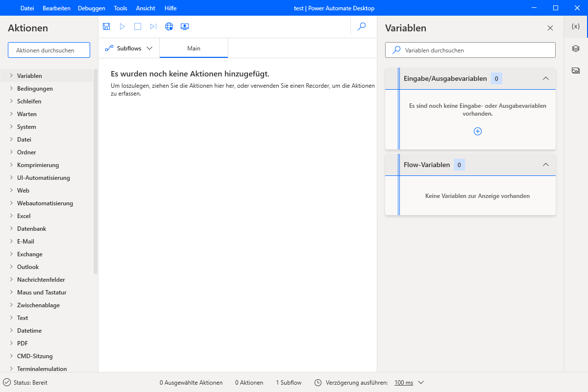Close the Variablen panel
The image size is (588, 392).
(550, 28)
